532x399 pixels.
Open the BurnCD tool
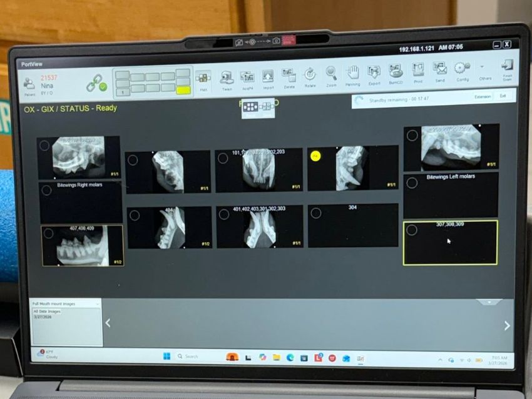[x=396, y=74]
